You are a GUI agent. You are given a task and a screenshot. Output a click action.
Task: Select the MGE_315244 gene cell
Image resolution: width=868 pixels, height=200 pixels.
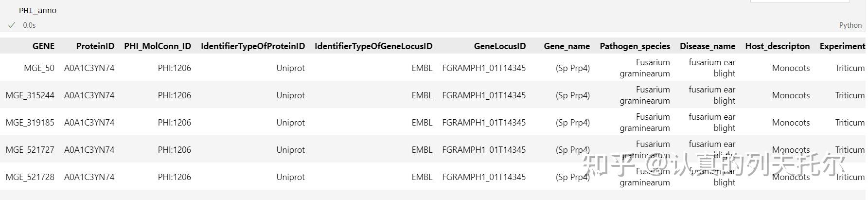coord(30,95)
